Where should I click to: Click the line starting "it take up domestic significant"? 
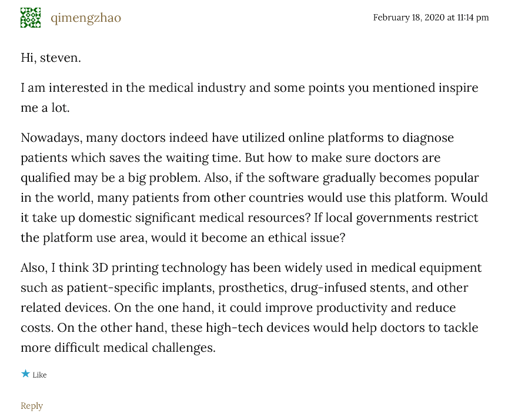click(x=249, y=218)
